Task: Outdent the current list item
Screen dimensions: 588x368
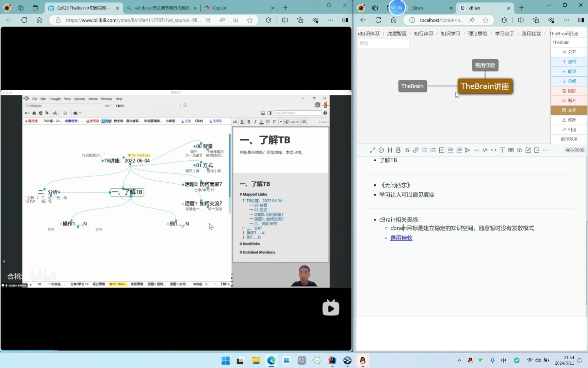Action: (x=450, y=150)
